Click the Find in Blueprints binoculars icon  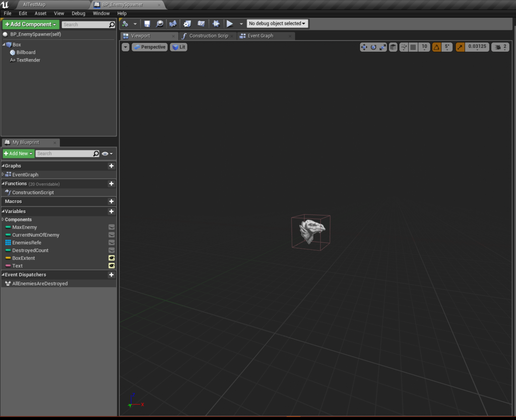173,24
